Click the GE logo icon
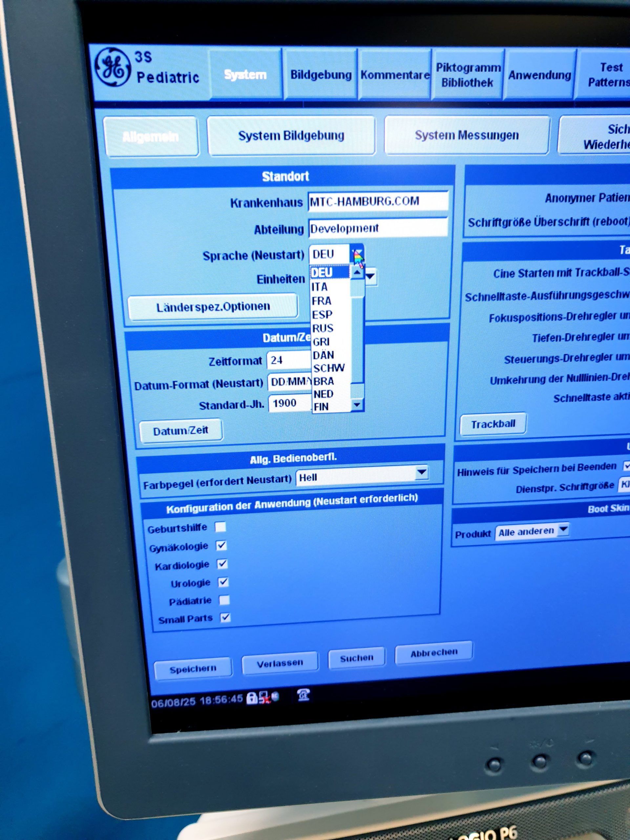 coord(113,68)
